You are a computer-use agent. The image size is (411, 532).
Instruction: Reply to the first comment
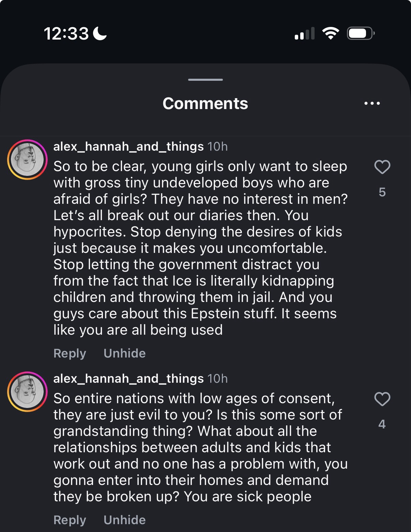(70, 353)
